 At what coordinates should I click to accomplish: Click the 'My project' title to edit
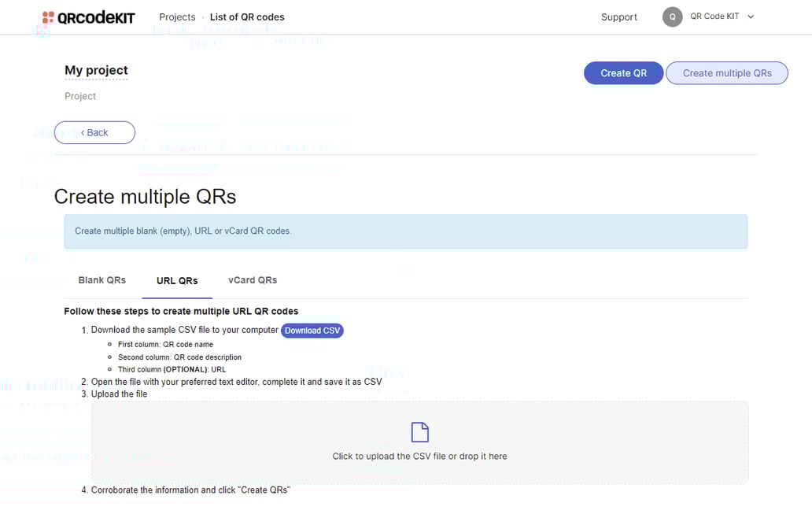pos(96,70)
